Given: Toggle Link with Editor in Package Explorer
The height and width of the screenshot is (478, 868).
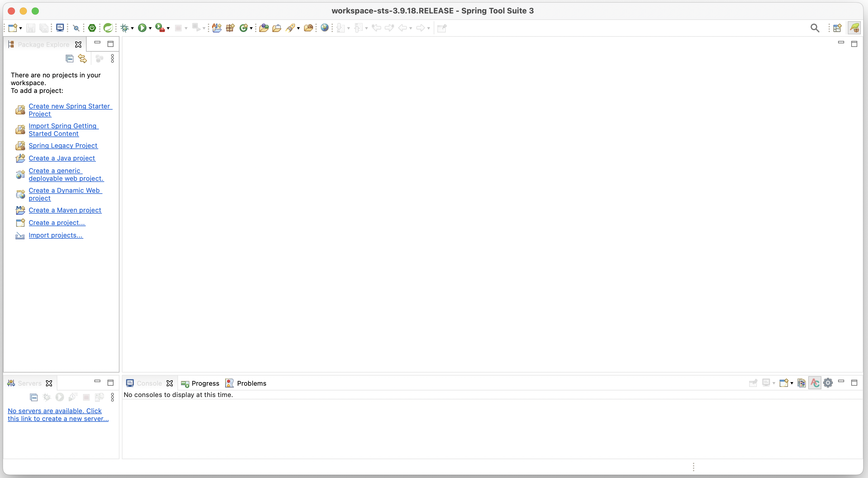Looking at the screenshot, I should pos(82,59).
